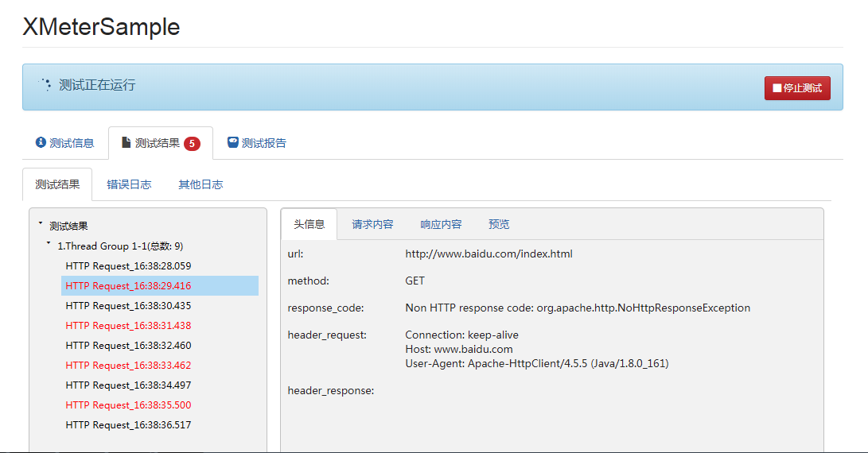The image size is (868, 453).
Task: Click the loading spinner beside 测试正在运行
Action: tap(45, 84)
